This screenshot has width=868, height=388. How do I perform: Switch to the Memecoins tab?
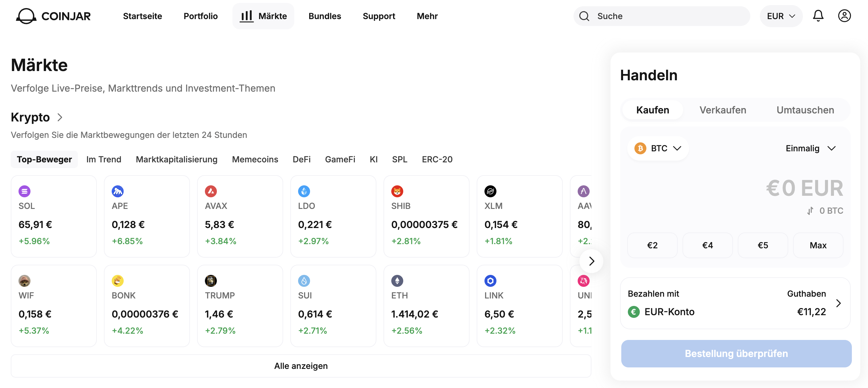(255, 159)
